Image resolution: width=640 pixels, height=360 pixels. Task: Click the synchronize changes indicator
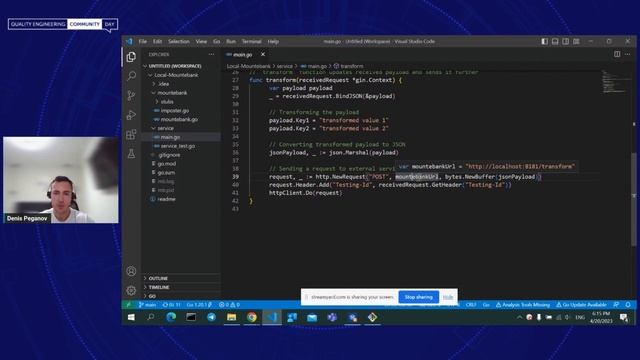click(x=171, y=305)
